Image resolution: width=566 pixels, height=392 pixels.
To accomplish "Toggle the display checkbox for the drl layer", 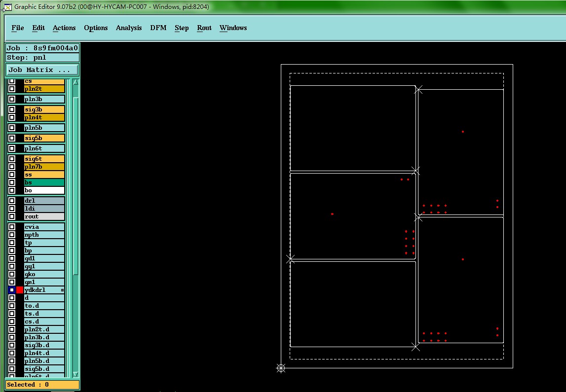I will tap(12, 201).
